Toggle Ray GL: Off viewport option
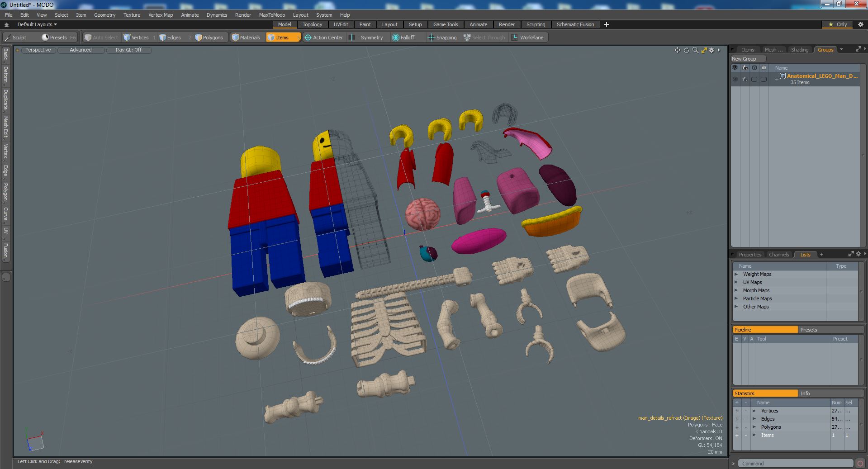The width and height of the screenshot is (868, 469). 128,50
